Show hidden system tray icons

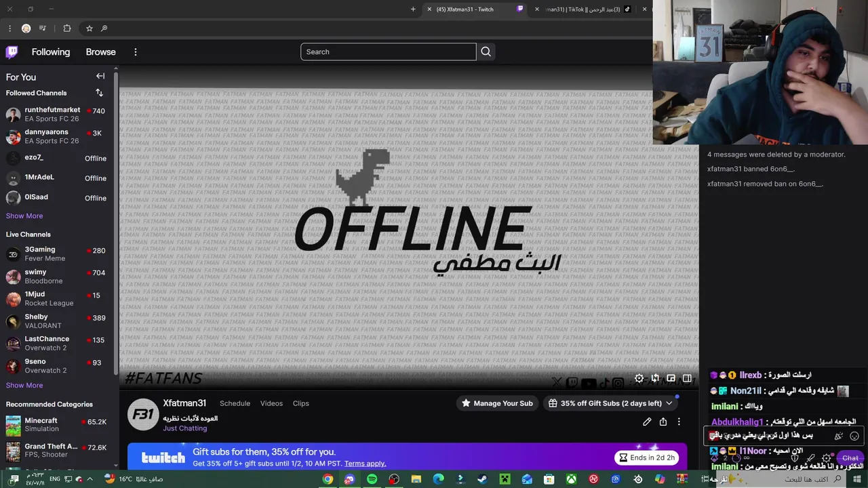click(x=90, y=479)
